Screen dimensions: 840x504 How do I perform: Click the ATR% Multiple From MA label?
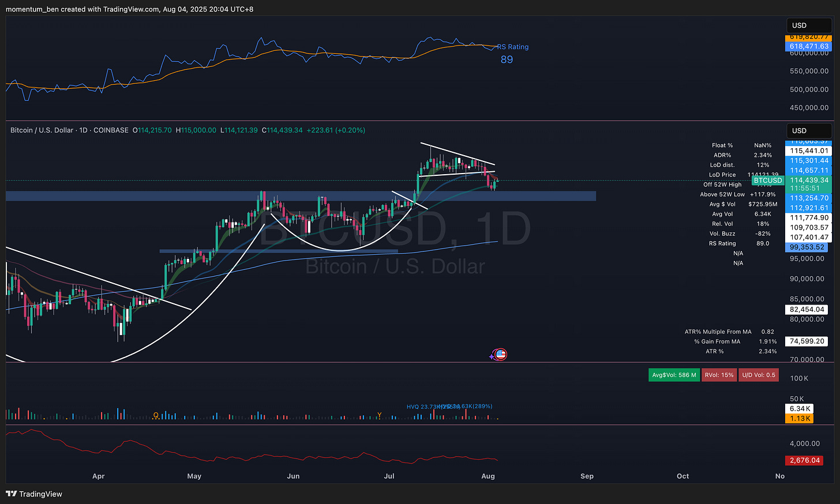718,332
